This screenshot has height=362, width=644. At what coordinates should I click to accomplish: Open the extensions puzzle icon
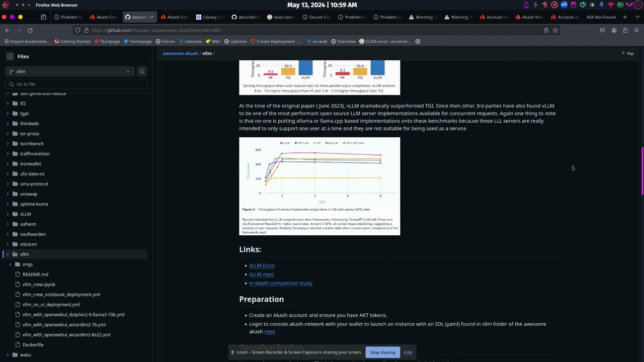(625, 30)
